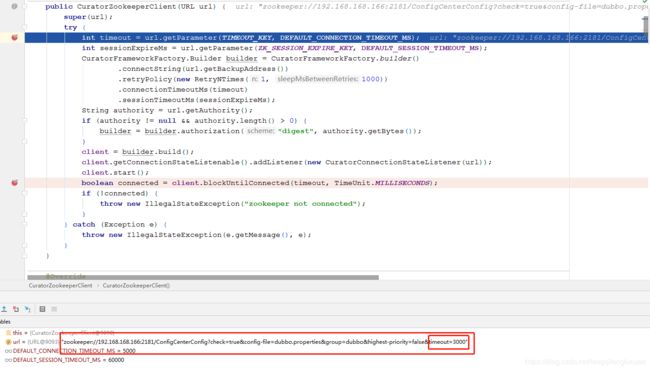Click the red-arrow step icon in debug toolbar

[x=16, y=309]
